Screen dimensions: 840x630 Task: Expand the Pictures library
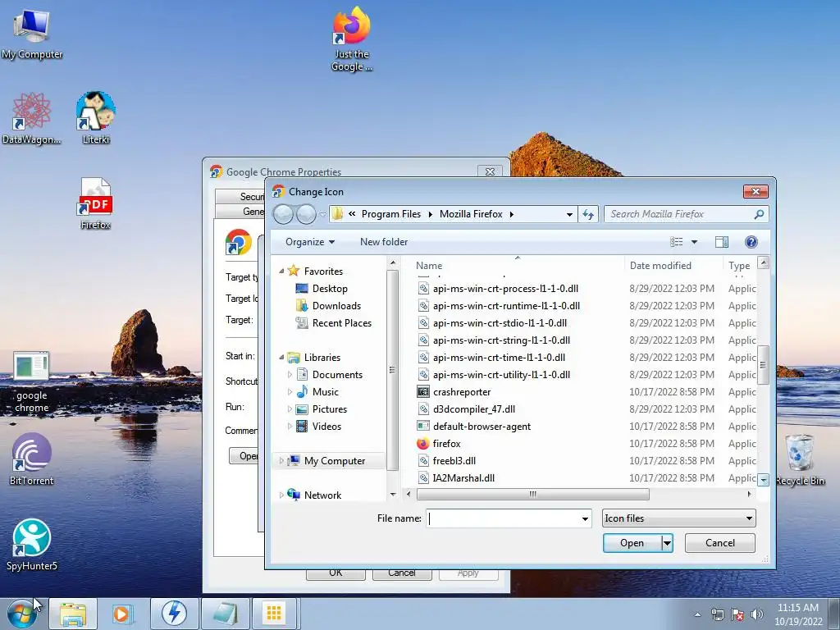pyautogui.click(x=290, y=409)
